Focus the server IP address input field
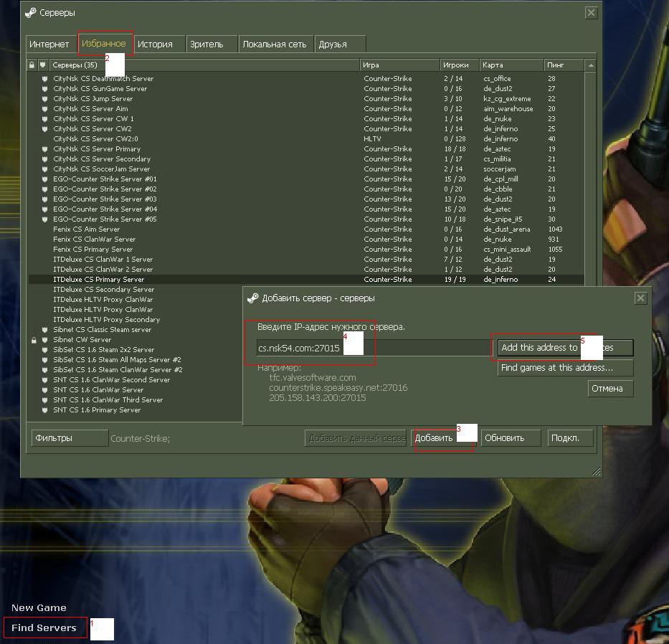 (x=374, y=348)
